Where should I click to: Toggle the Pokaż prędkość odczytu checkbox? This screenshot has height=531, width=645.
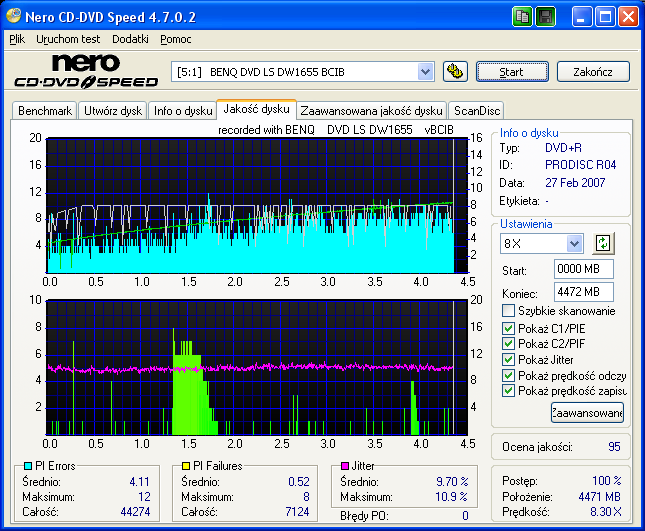coord(508,376)
